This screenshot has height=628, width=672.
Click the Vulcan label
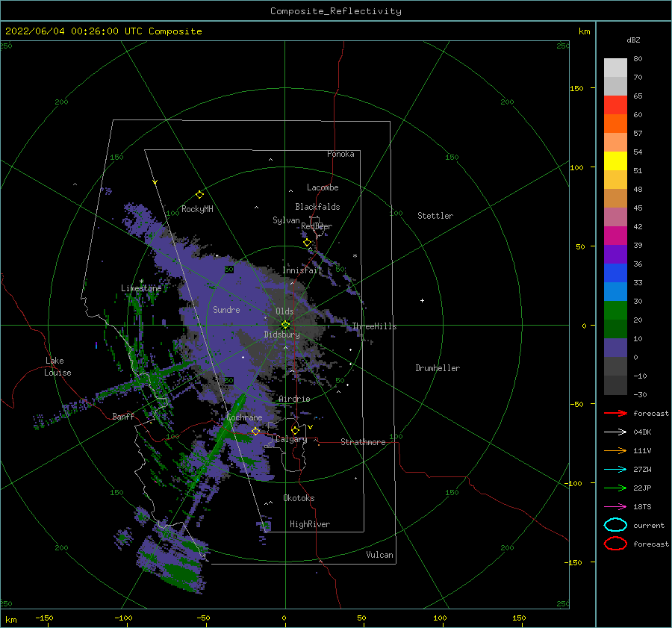click(379, 555)
